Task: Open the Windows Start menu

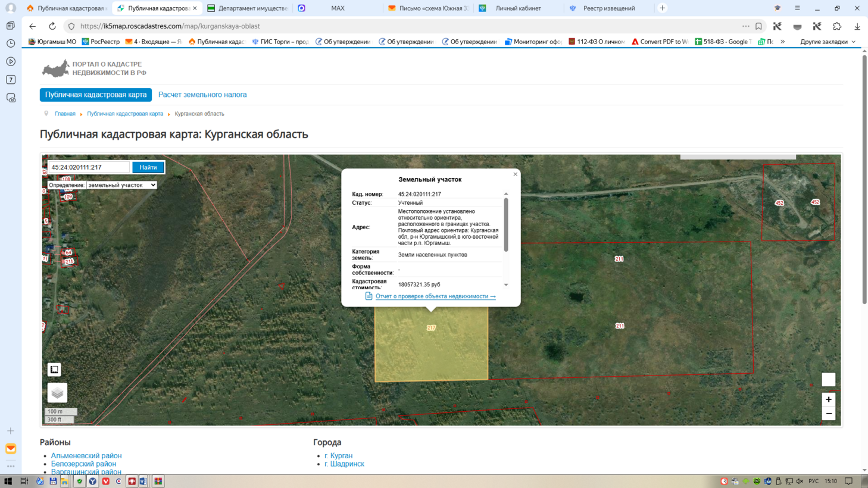Action: [8, 481]
